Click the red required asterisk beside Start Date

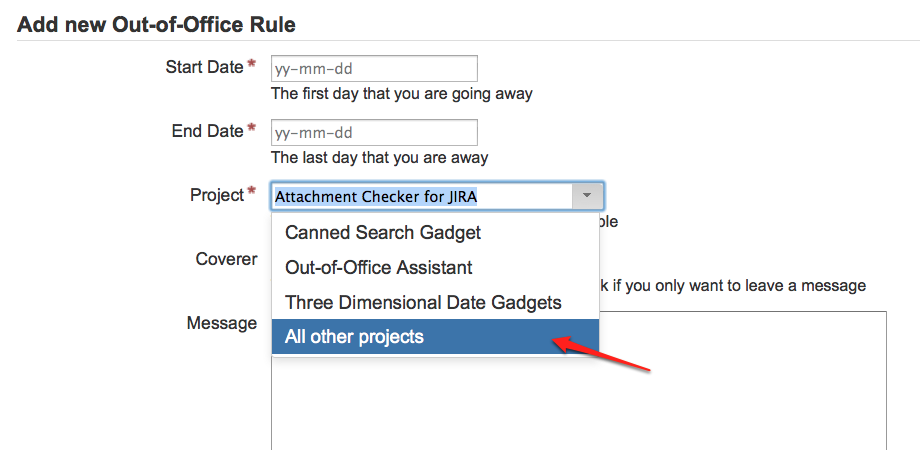click(x=252, y=66)
